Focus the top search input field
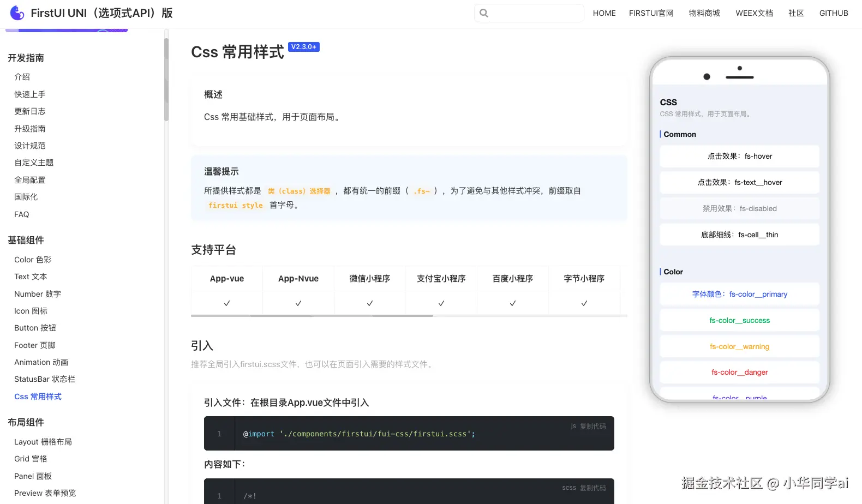862x504 pixels. pos(529,13)
